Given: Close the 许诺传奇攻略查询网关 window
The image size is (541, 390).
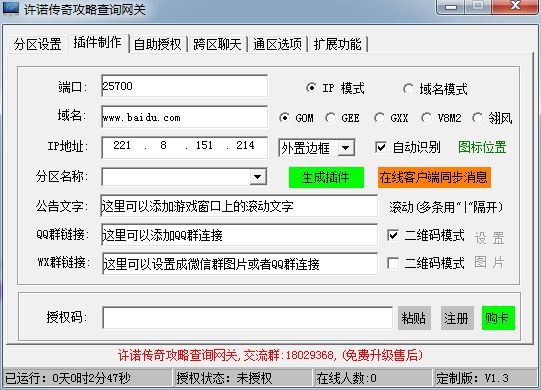Looking at the screenshot, I should tap(515, 6).
